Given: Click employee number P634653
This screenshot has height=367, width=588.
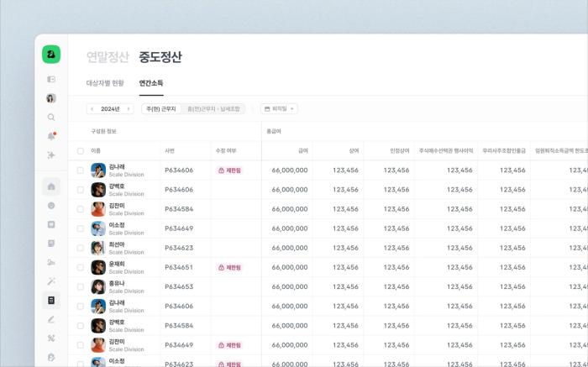Looking at the screenshot, I should point(179,286).
